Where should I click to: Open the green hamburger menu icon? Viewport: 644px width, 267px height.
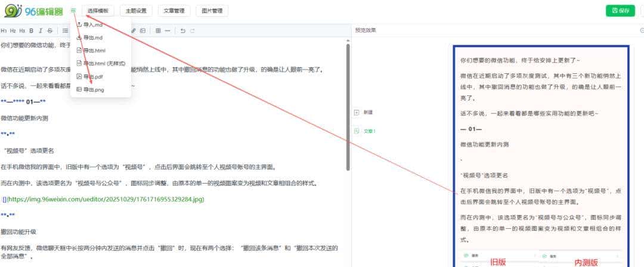click(x=73, y=11)
